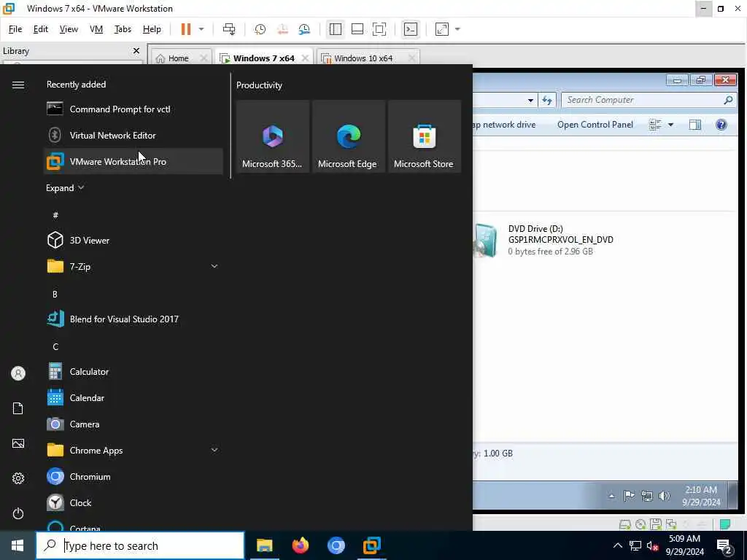747x560 pixels.
Task: Click the help icon in guest Explorer
Action: pos(721,125)
